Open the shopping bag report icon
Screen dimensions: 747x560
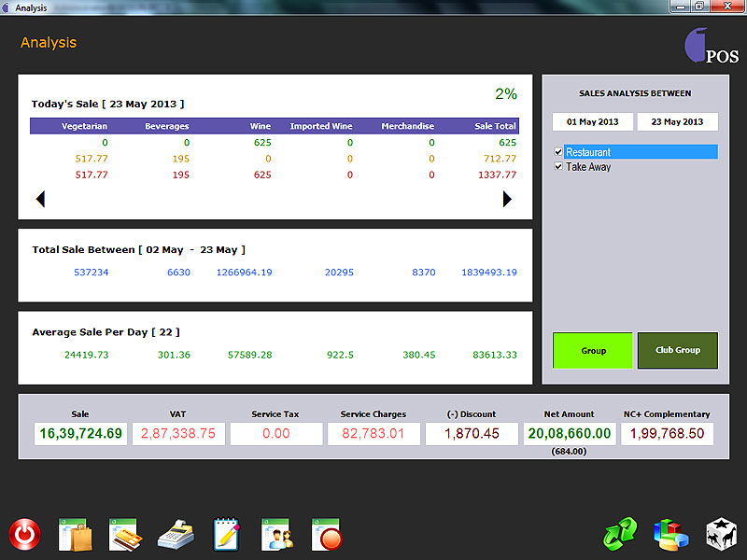(74, 534)
